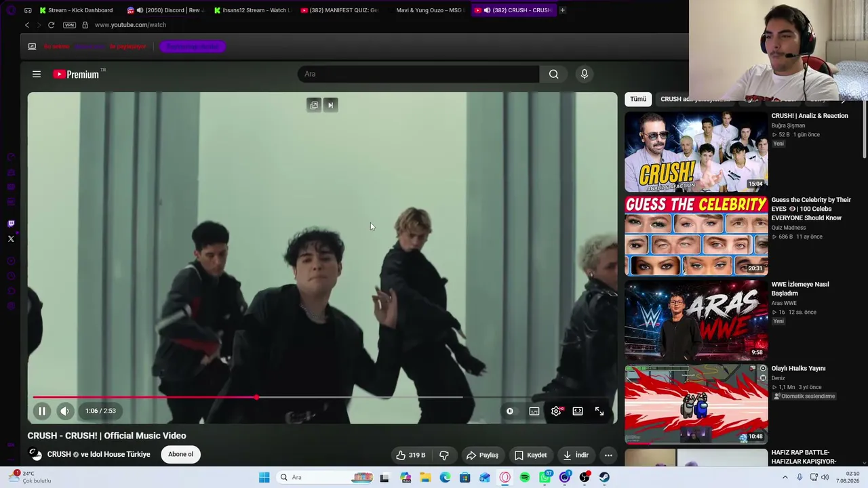Download the video with İndir
The image size is (868, 488).
tap(576, 455)
